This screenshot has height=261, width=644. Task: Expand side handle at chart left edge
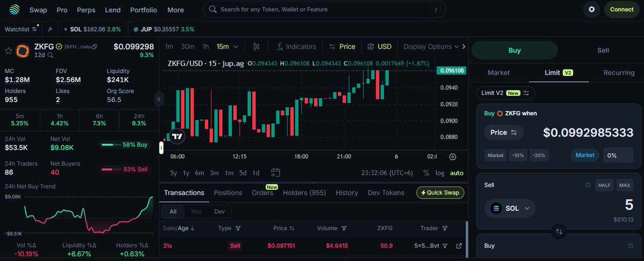(x=161, y=147)
